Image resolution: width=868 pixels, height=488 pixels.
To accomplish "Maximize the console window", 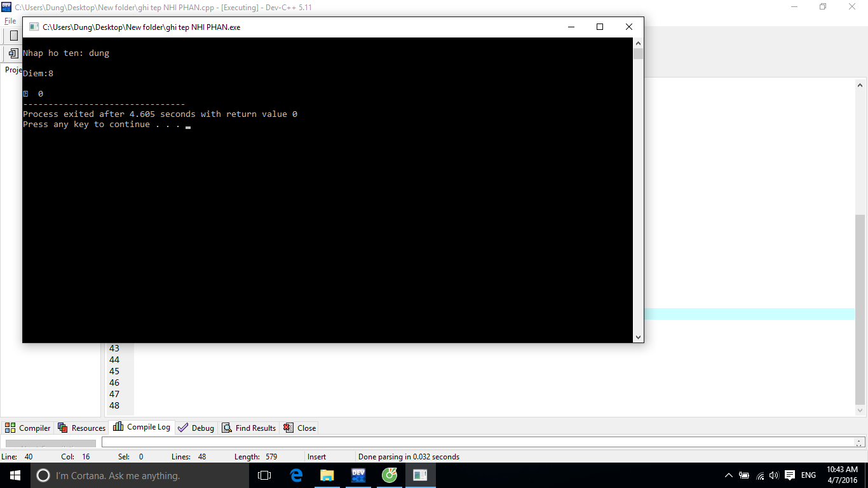I will pyautogui.click(x=599, y=27).
